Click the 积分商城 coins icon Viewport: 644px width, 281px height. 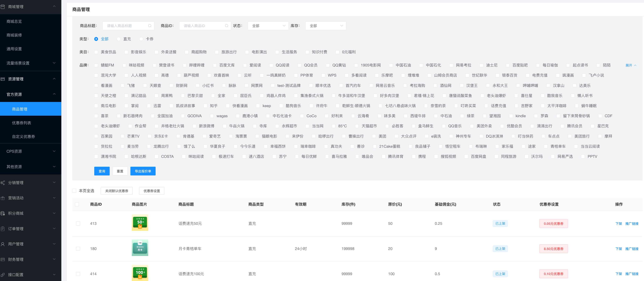(x=3, y=213)
